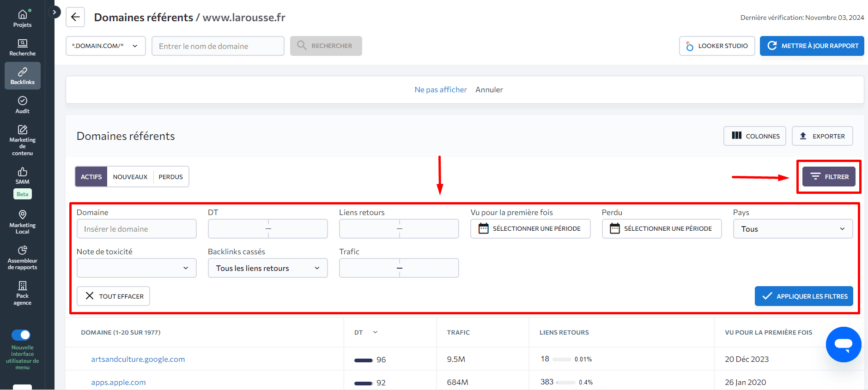Viewport: 868px width, 390px height.
Task: Click the Trafic minimum field
Action: click(369, 268)
